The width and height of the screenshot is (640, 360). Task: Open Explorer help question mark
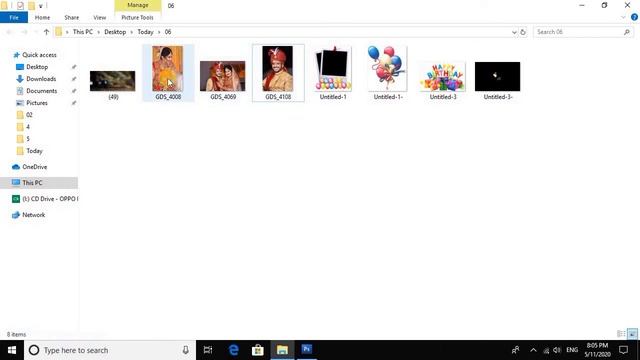pos(634,17)
